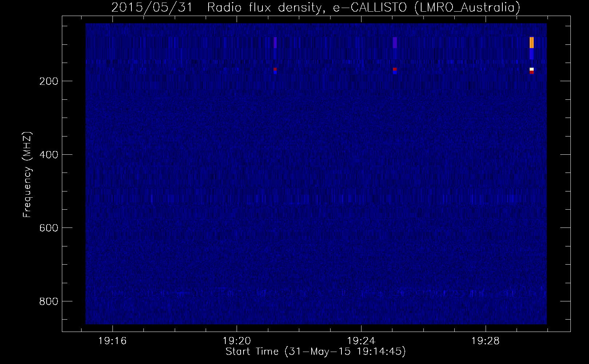This screenshot has height=364, width=589.
Task: Click the plot title "Radio flux density, e-CALLISTO (LMRO_Australia)"
Action: tap(363, 8)
